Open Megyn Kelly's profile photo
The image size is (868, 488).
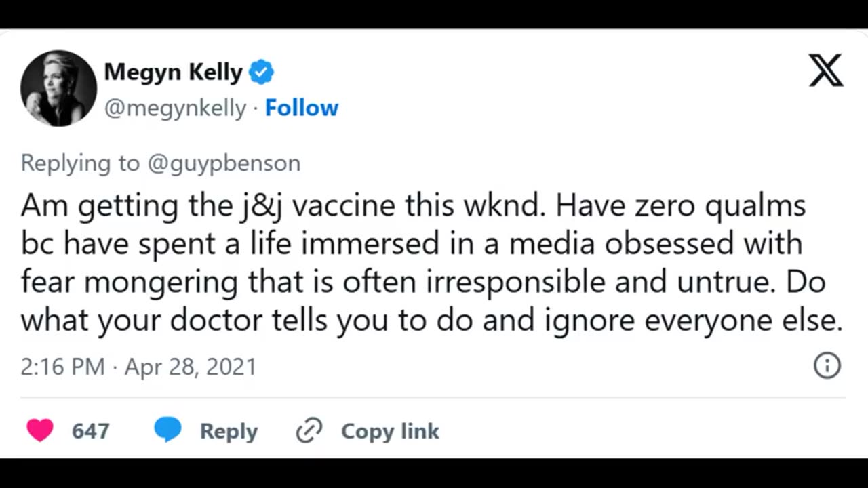click(59, 88)
